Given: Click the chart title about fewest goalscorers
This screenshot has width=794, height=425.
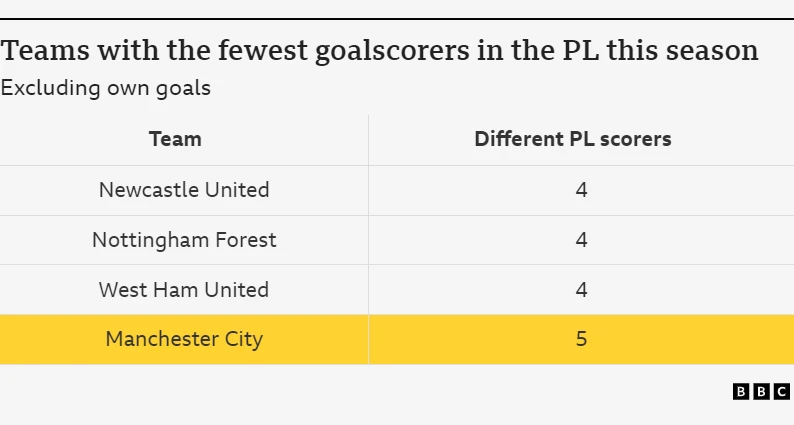Looking at the screenshot, I should 379,51.
